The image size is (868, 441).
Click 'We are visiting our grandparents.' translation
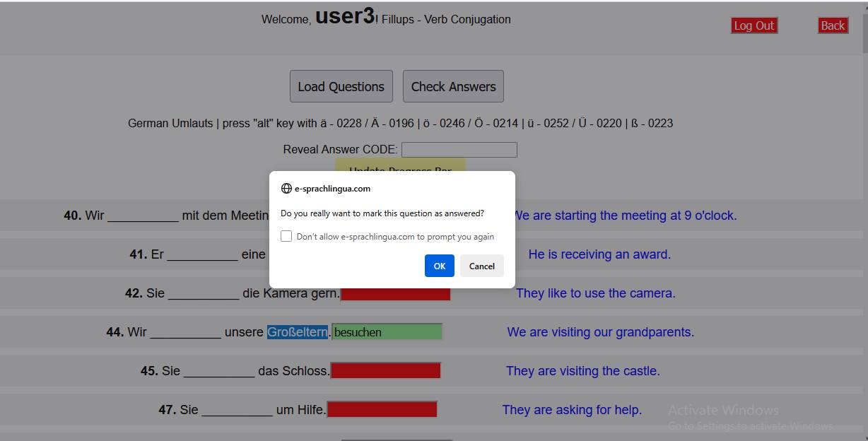coord(601,331)
